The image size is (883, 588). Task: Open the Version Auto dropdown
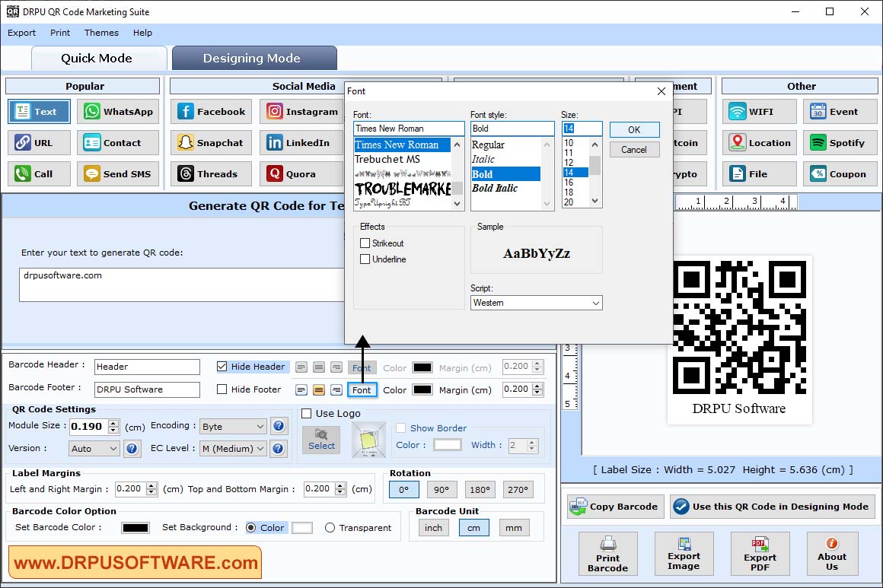click(94, 449)
